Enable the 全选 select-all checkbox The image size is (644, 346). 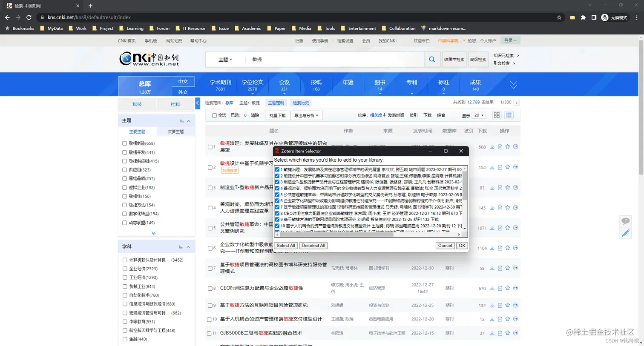coord(215,115)
